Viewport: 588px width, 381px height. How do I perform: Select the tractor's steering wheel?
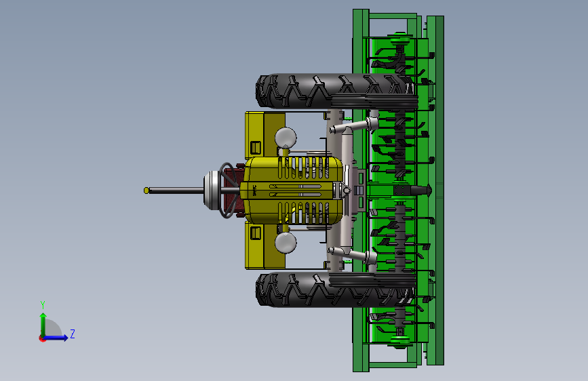[x=229, y=190]
